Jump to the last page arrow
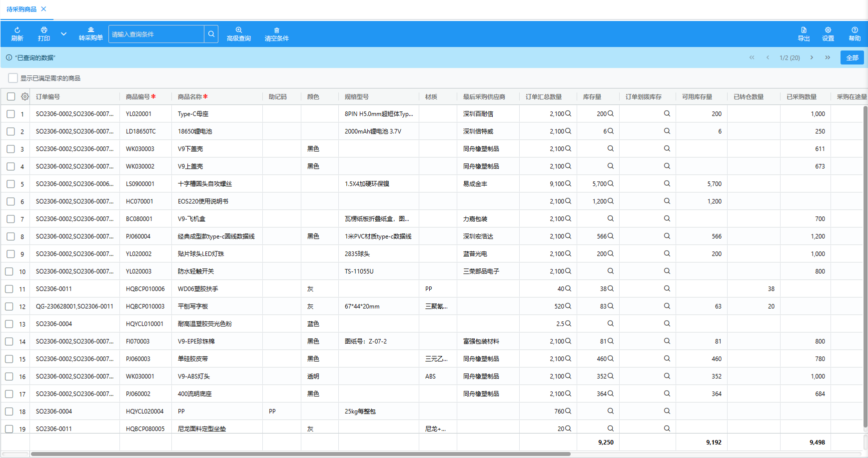 (828, 57)
